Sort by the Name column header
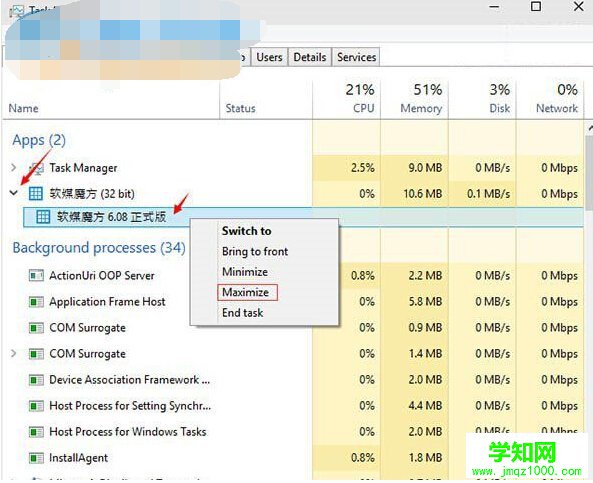The image size is (593, 483). pyautogui.click(x=23, y=108)
